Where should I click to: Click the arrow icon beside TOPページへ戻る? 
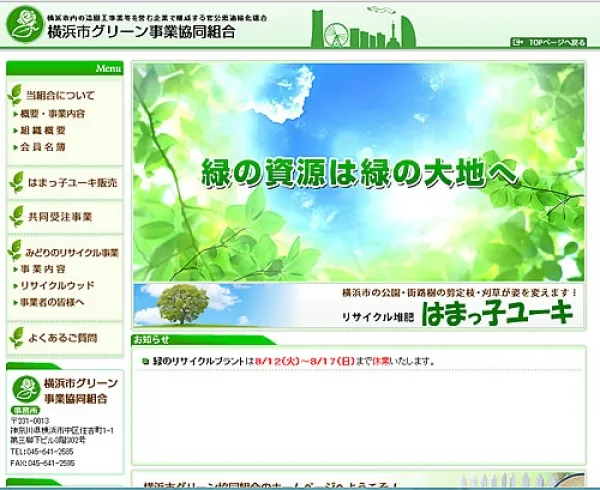[518, 42]
